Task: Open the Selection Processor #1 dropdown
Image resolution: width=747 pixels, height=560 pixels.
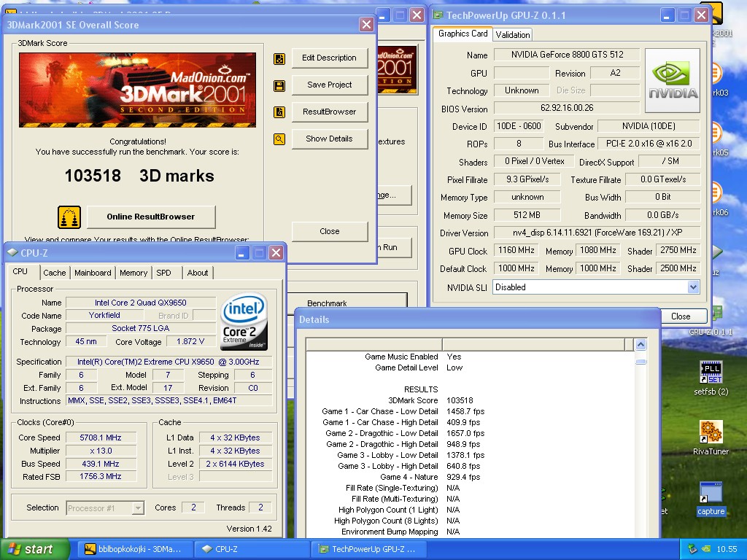Action: (138, 508)
